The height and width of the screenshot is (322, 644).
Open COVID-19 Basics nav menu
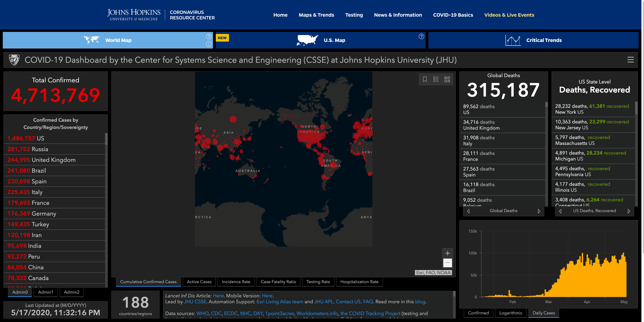(x=453, y=15)
